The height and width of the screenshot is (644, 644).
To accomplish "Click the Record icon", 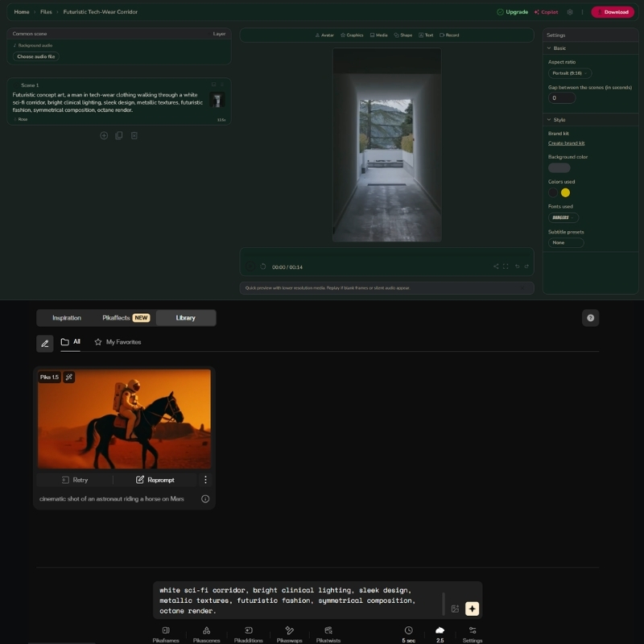I will click(x=451, y=35).
